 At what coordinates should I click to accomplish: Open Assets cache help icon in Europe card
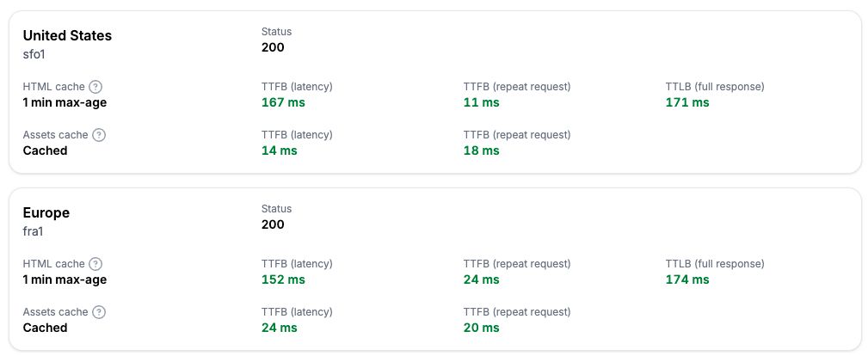click(x=99, y=312)
